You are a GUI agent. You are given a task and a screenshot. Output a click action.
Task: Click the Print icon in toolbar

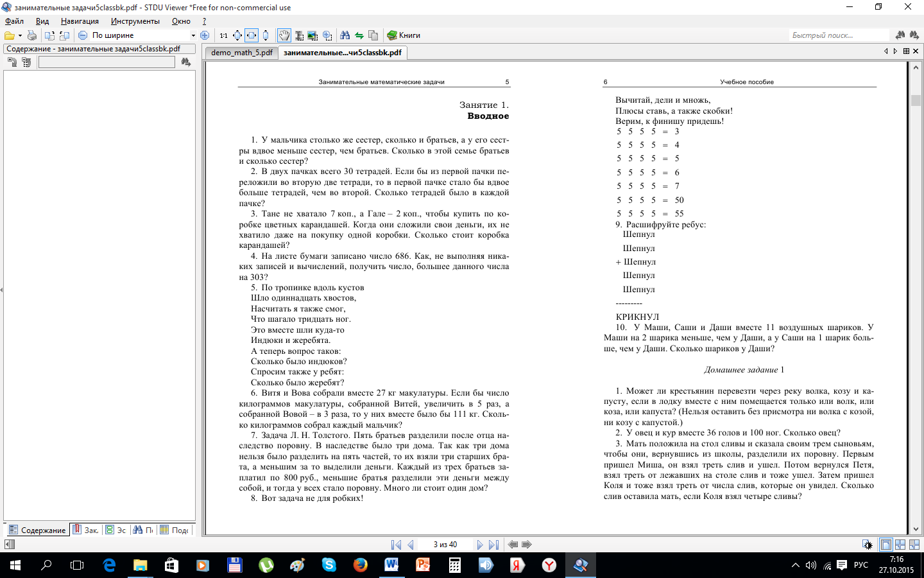point(31,35)
